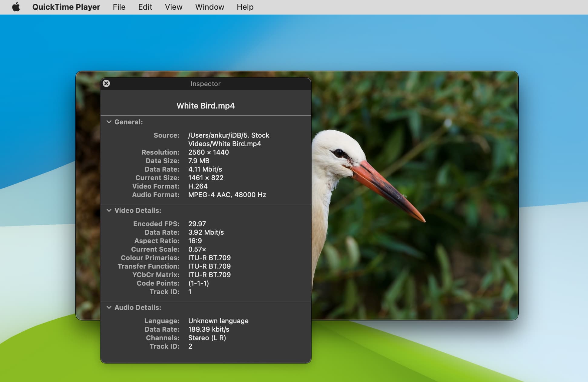
Task: Click the 4.11 Mbit/s data rate value
Action: click(x=205, y=169)
